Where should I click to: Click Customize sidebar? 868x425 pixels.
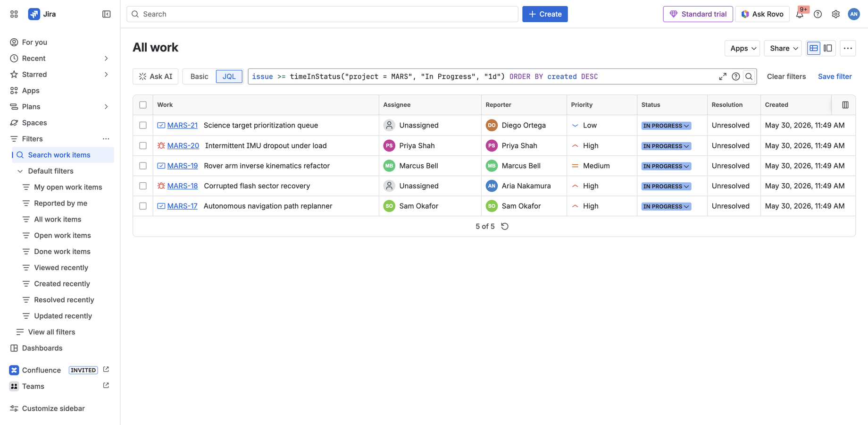[53, 408]
